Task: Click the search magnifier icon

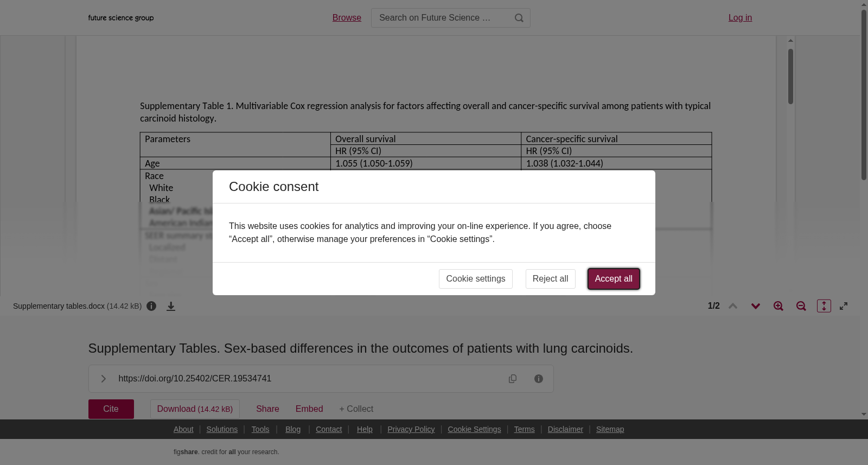Action: click(519, 18)
